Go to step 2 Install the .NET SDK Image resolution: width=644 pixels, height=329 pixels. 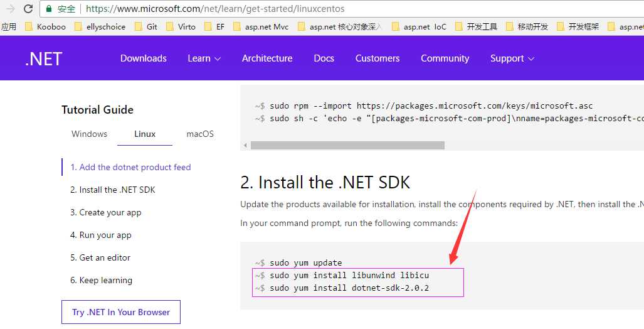112,190
